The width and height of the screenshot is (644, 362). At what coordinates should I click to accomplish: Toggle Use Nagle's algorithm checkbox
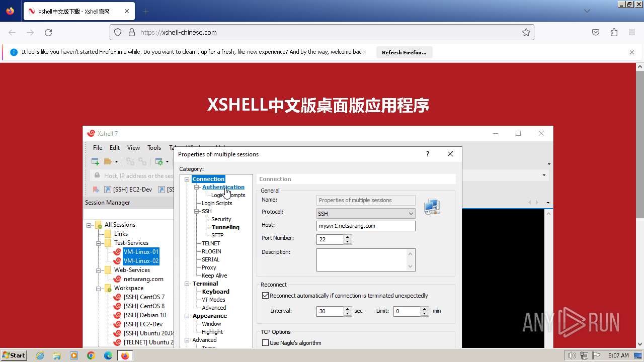tap(265, 343)
